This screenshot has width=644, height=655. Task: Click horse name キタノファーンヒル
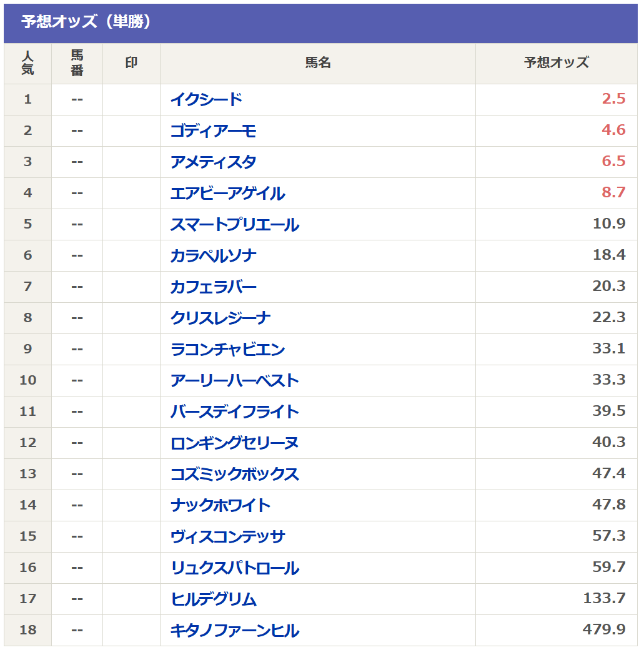[x=234, y=630]
